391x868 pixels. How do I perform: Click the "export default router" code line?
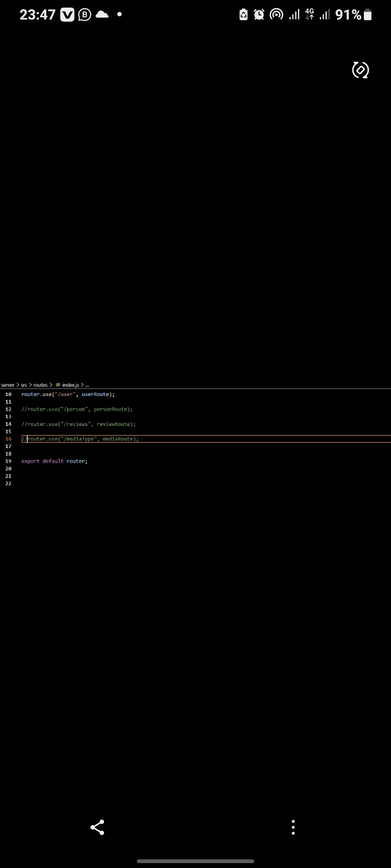coord(54,461)
